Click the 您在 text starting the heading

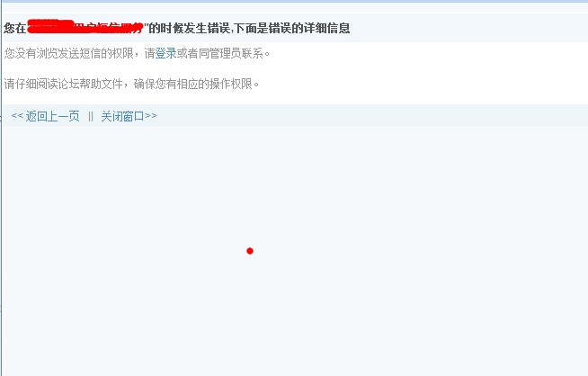coord(15,28)
